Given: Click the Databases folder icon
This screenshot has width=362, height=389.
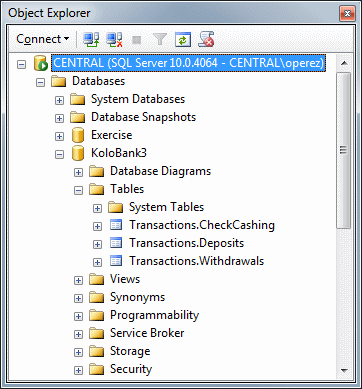Looking at the screenshot, I should (58, 81).
